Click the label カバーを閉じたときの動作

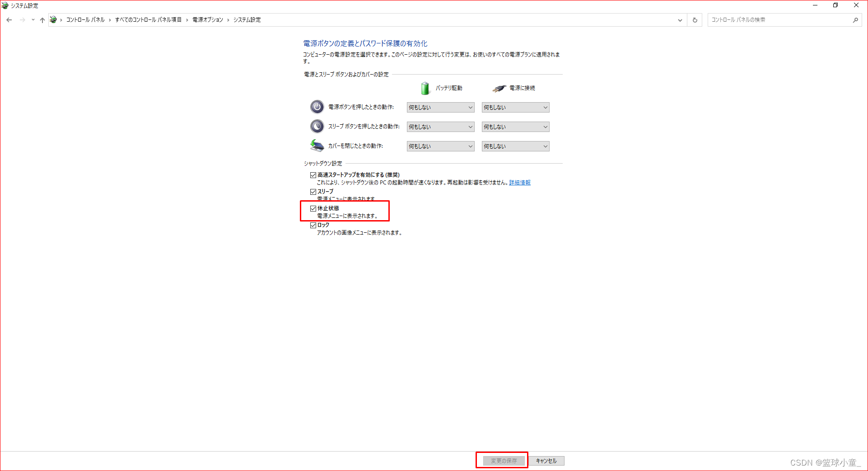pyautogui.click(x=355, y=146)
